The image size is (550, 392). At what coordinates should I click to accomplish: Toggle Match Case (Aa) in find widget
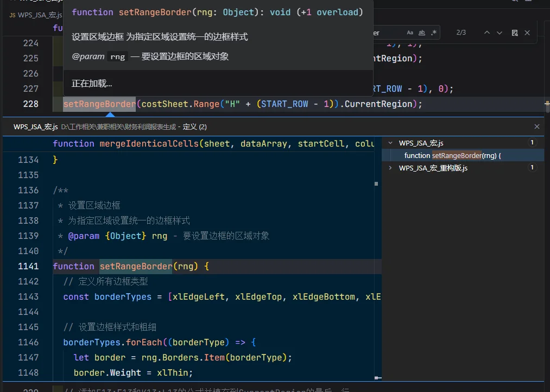click(410, 33)
